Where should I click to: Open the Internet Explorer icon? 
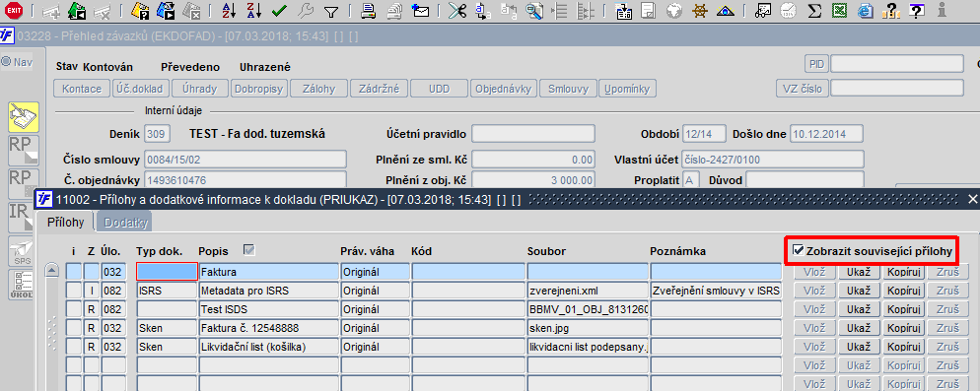[865, 11]
